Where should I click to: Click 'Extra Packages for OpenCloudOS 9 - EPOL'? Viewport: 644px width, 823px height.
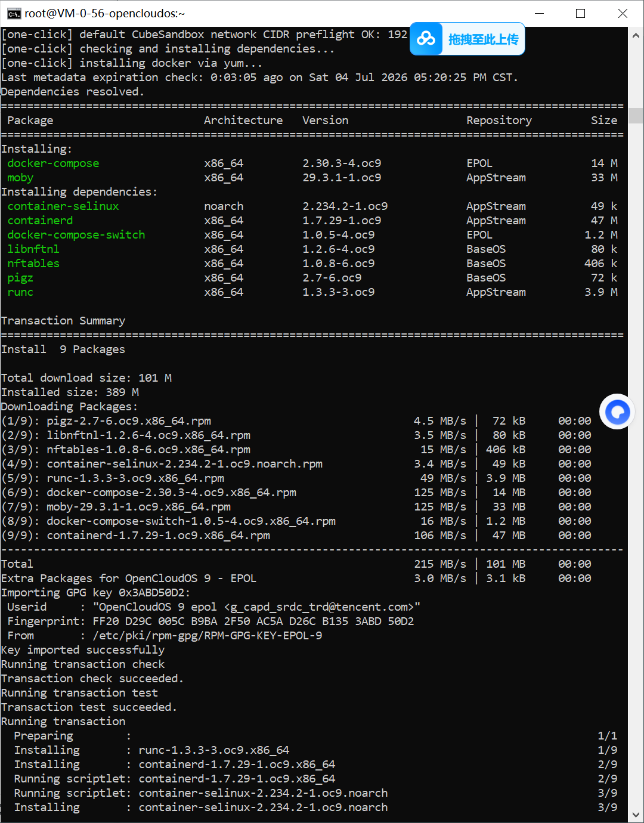point(129,578)
